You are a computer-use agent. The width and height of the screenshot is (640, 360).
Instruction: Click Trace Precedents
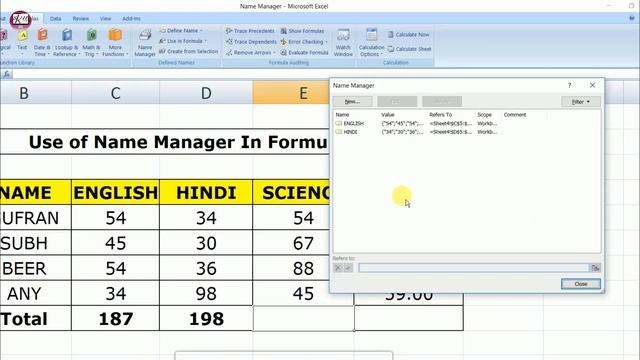[x=250, y=31]
